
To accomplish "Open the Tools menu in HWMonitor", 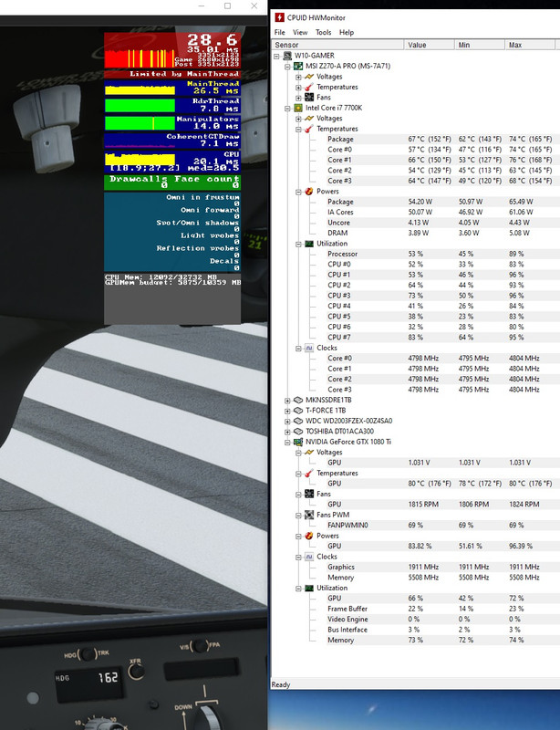I will click(x=323, y=32).
